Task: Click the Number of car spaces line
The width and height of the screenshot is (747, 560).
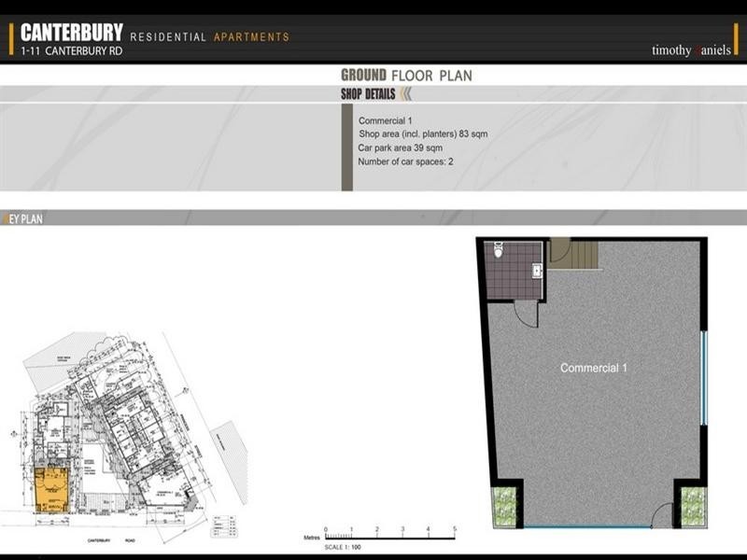Action: 405,162
